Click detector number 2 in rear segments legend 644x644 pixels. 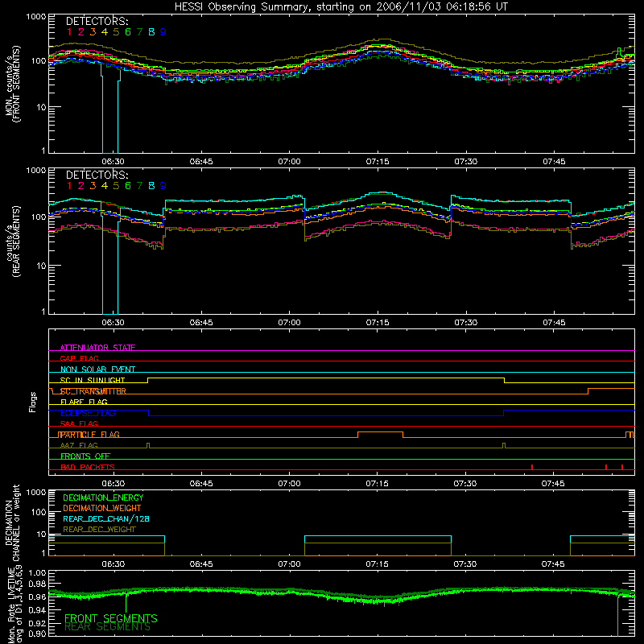[81, 186]
